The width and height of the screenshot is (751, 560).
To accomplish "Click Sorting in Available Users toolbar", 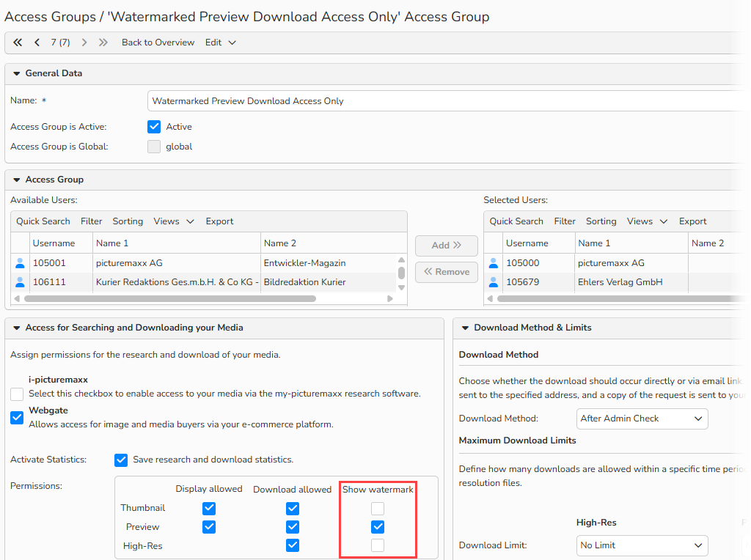I will 128,221.
